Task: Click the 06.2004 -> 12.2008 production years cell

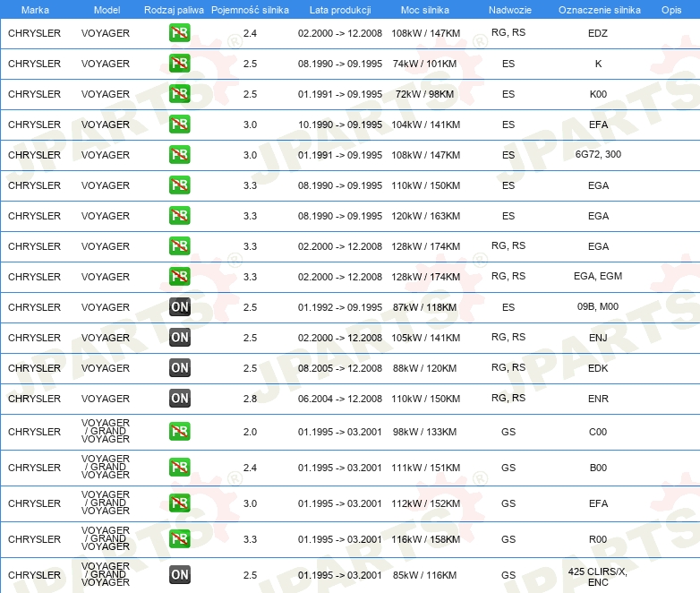Action: coord(339,399)
